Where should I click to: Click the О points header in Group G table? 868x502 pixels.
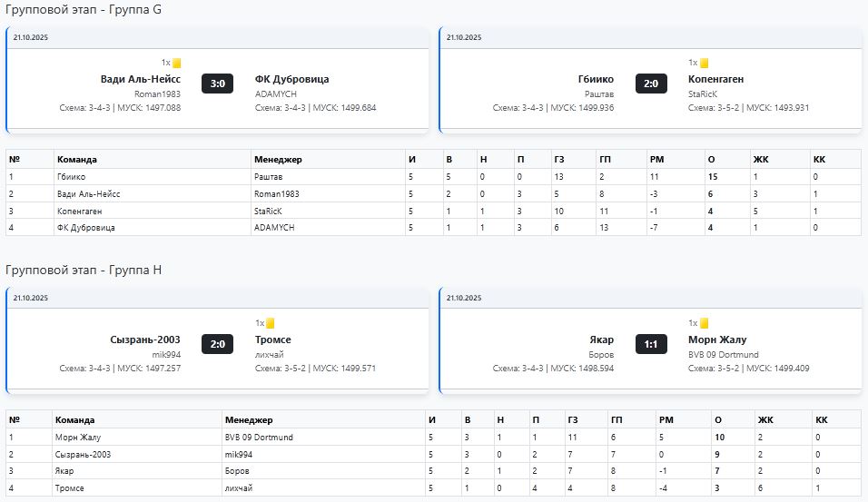[711, 160]
